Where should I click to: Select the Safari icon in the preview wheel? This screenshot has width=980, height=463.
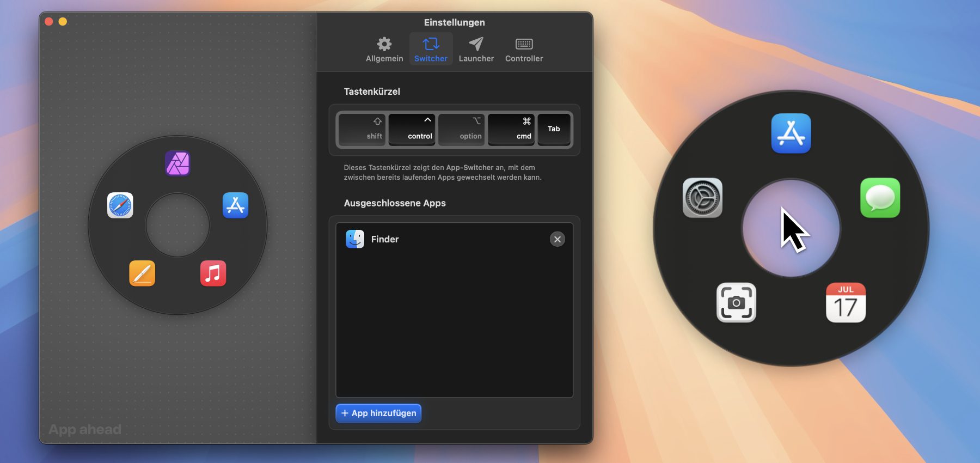coord(120,205)
